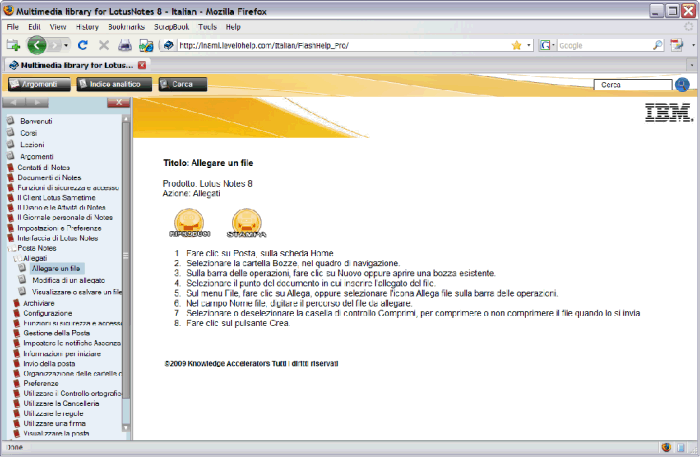Image resolution: width=700 pixels, height=457 pixels.
Task: Click the print icon in the Firefox toolbar
Action: 125,45
